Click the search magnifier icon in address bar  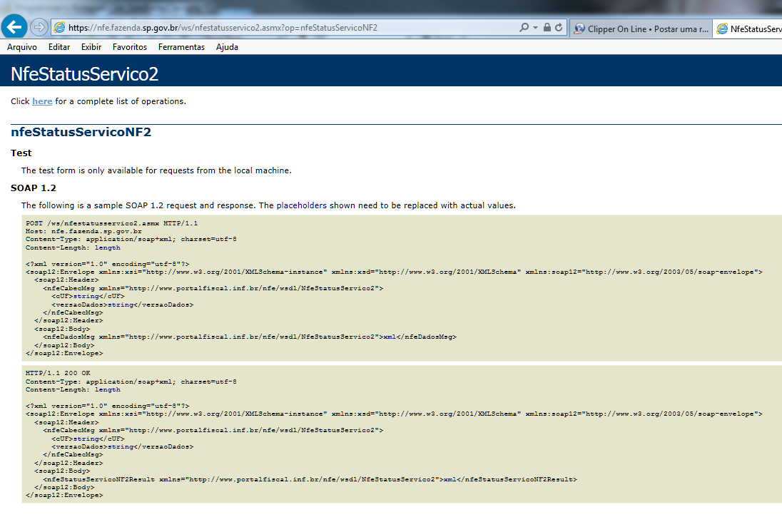524,27
